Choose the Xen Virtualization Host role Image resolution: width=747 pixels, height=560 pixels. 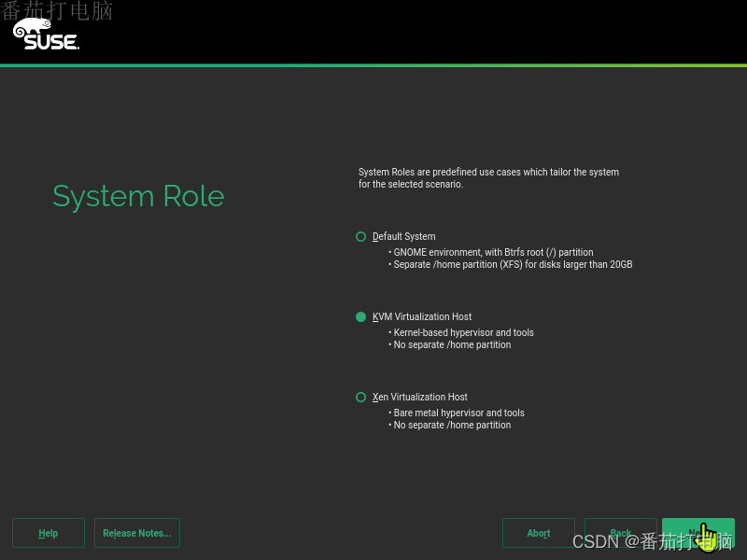coord(360,397)
